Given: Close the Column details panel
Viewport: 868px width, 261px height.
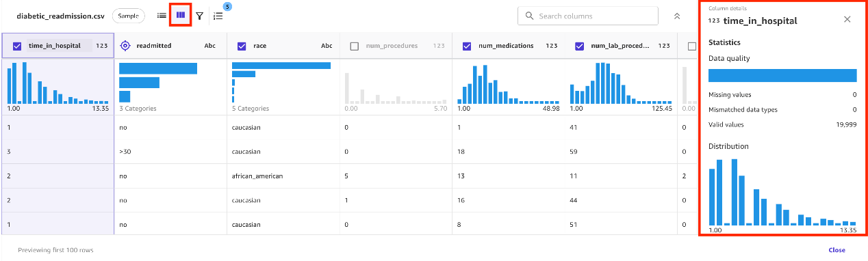Looking at the screenshot, I should point(847,19).
